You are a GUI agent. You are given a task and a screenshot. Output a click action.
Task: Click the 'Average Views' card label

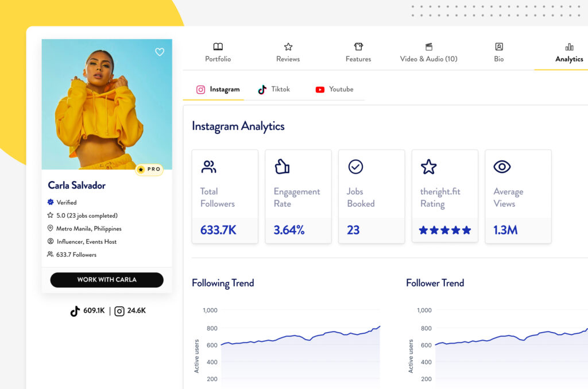(x=509, y=198)
